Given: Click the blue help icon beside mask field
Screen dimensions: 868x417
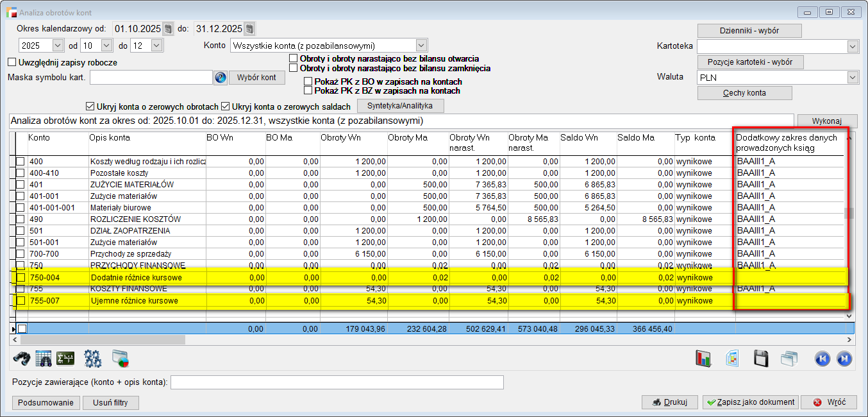Looking at the screenshot, I should pos(221,78).
